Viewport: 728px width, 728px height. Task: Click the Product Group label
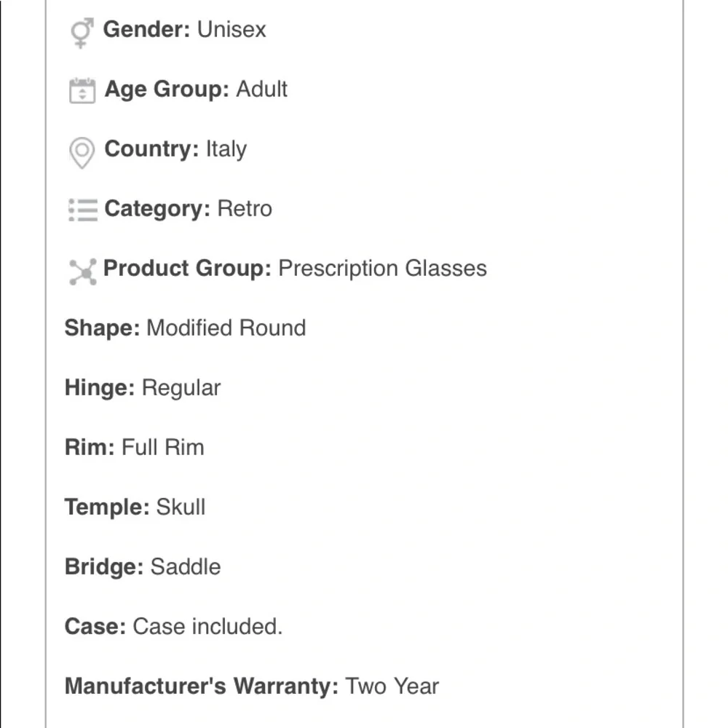[187, 269]
